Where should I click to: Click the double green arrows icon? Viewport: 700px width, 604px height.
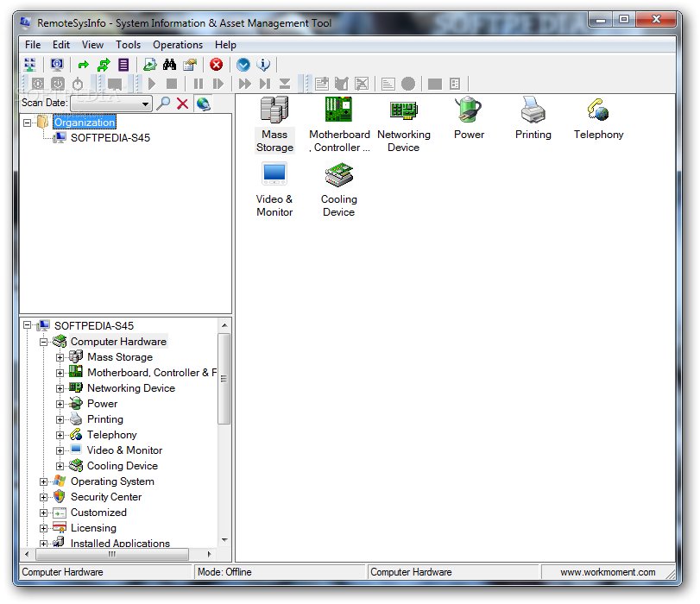[x=104, y=66]
